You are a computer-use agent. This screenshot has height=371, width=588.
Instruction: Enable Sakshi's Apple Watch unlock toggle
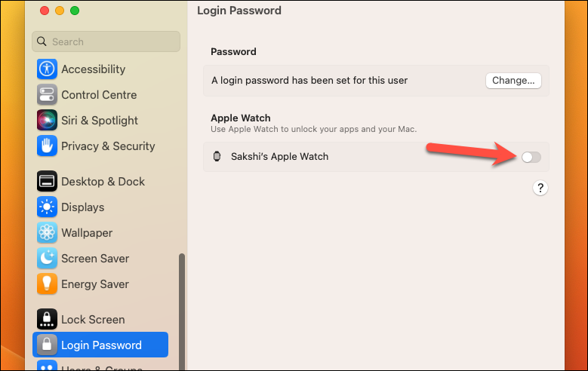[531, 157]
